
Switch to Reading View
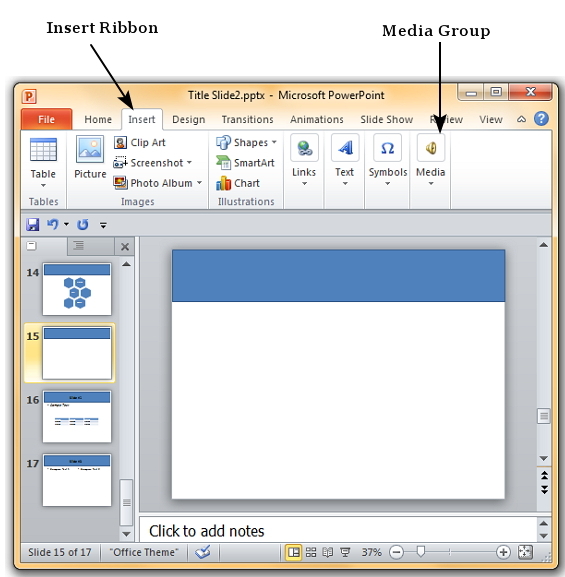(328, 552)
